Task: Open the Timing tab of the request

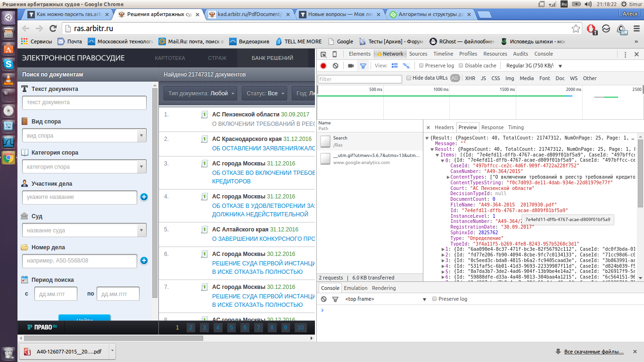Action: [x=516, y=127]
